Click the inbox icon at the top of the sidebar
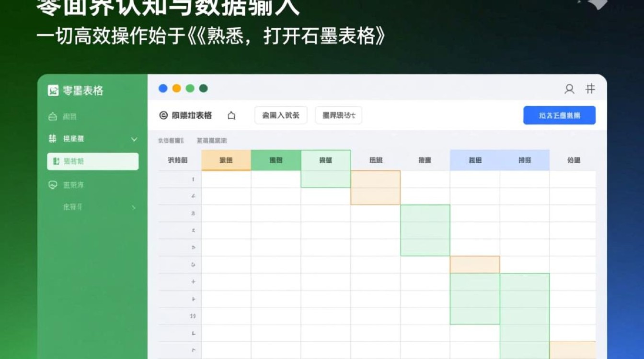The height and width of the screenshot is (359, 644). (53, 116)
